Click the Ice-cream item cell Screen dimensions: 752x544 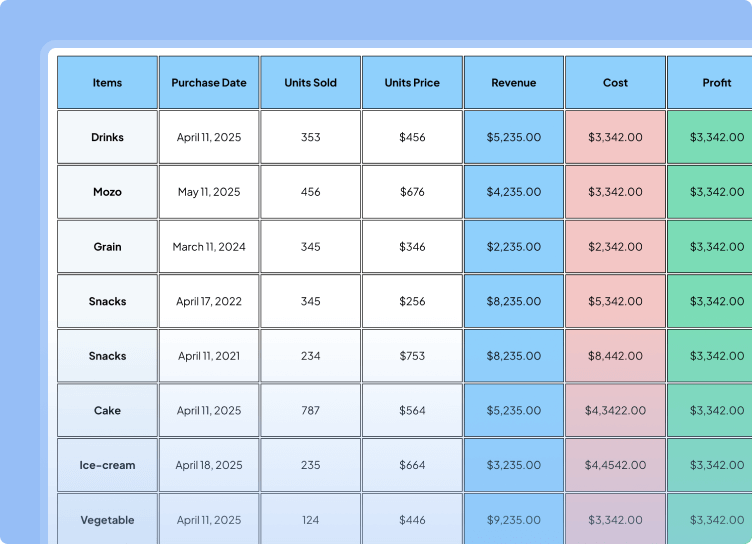(x=107, y=465)
